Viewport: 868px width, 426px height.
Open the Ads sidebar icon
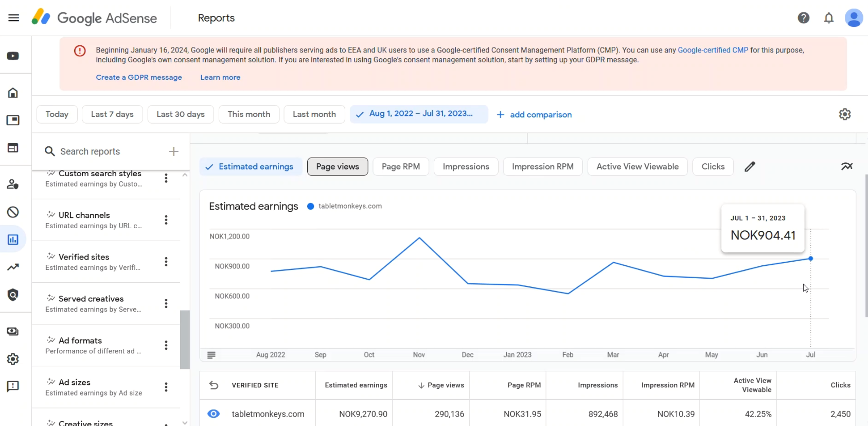(13, 120)
